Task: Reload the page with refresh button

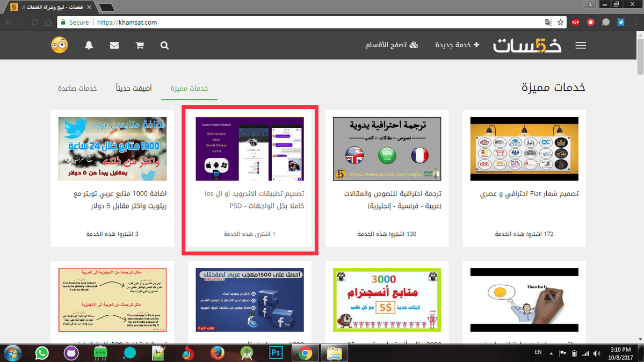Action: (35, 22)
